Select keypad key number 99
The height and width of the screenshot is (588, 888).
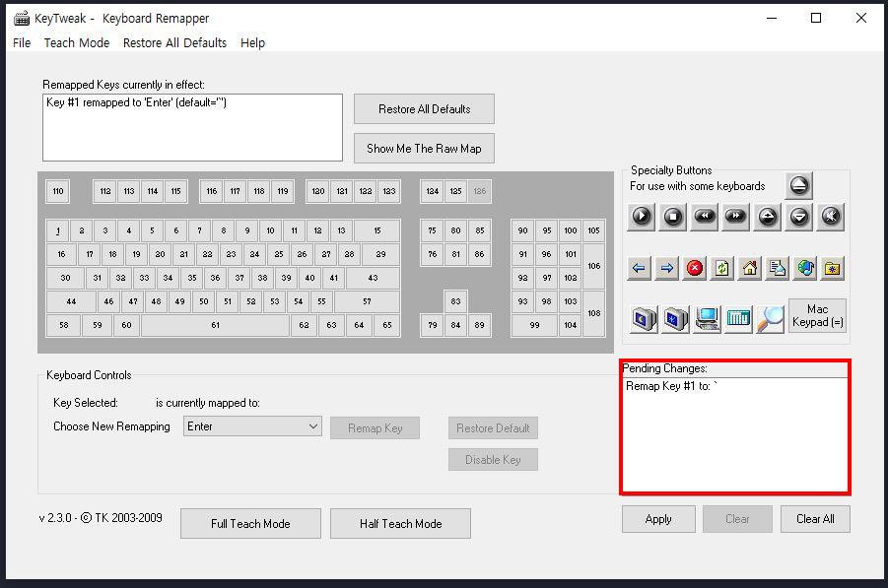[534, 325]
